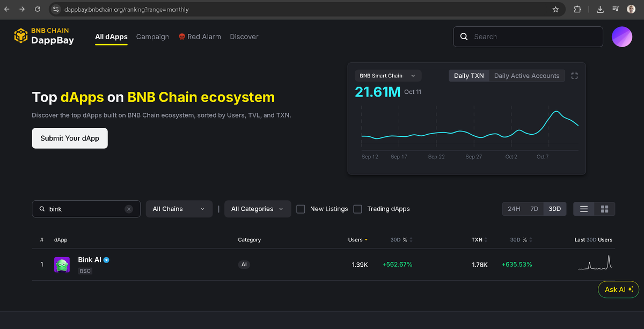Select the 30D time range

[555, 209]
